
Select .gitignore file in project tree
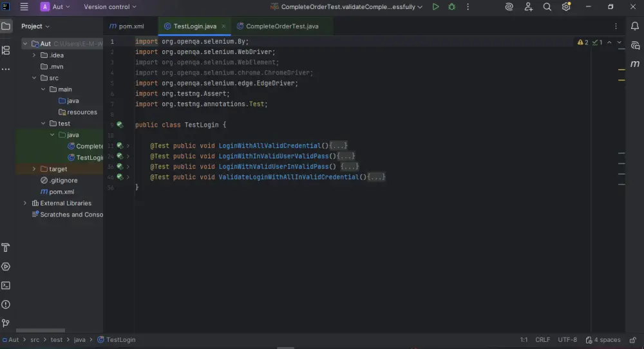63,180
